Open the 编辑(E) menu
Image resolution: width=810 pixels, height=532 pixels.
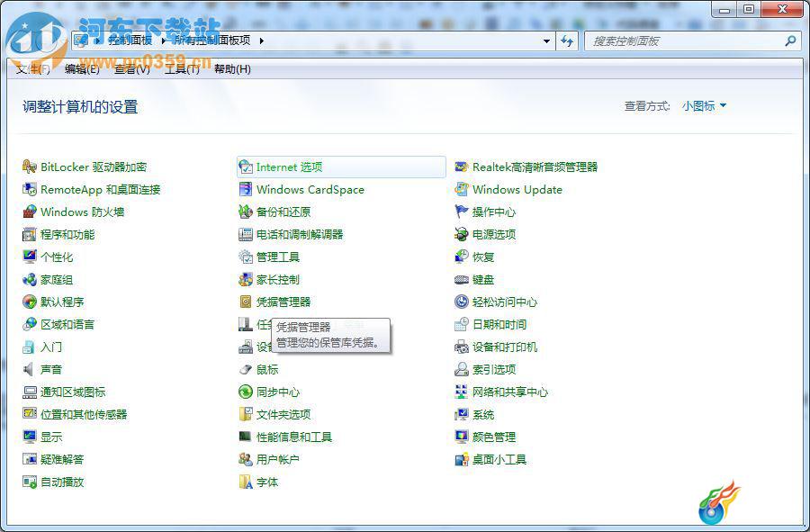point(82,68)
